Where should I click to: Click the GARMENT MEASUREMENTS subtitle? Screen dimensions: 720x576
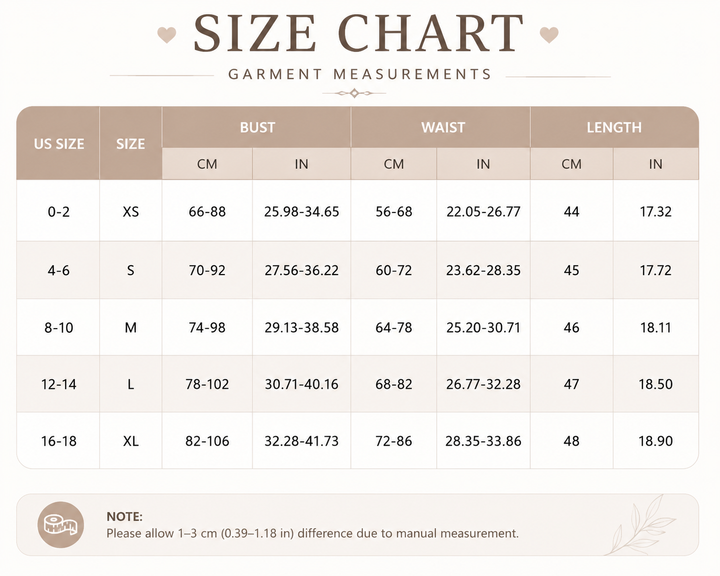pyautogui.click(x=360, y=74)
